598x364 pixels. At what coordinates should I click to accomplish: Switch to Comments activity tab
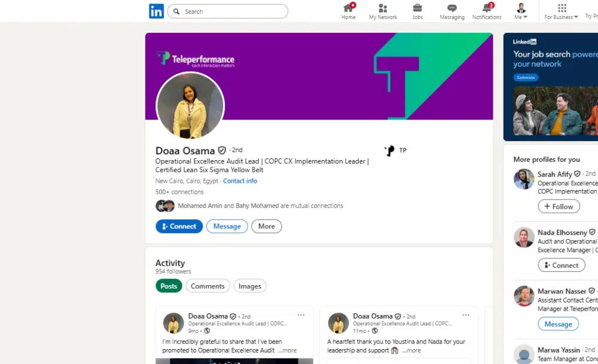208,286
